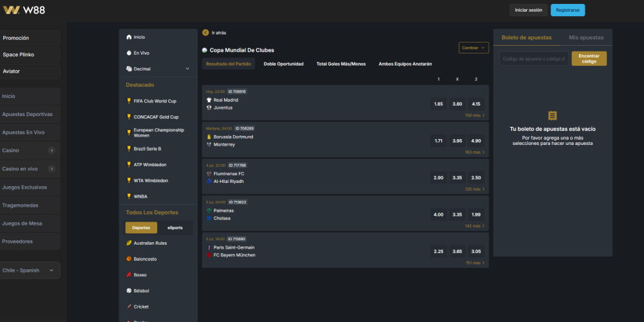Go to Proveedores in sidebar
644x322 pixels.
(30, 241)
